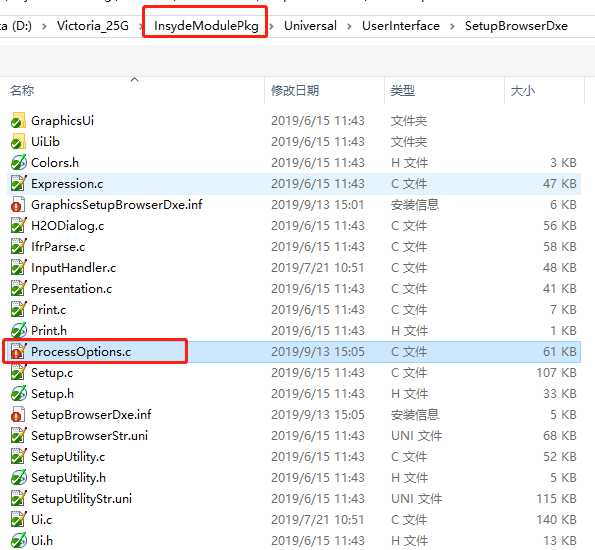Select the file name Ui.c
595x550 pixels.
[x=41, y=520]
